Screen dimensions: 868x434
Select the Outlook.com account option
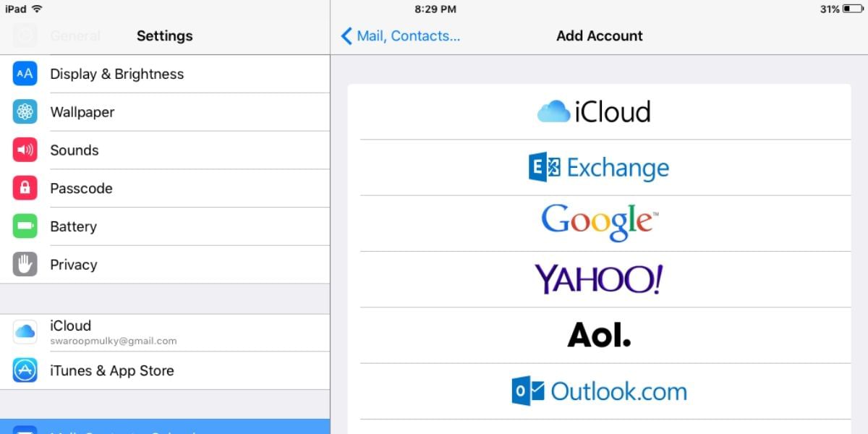coord(599,391)
